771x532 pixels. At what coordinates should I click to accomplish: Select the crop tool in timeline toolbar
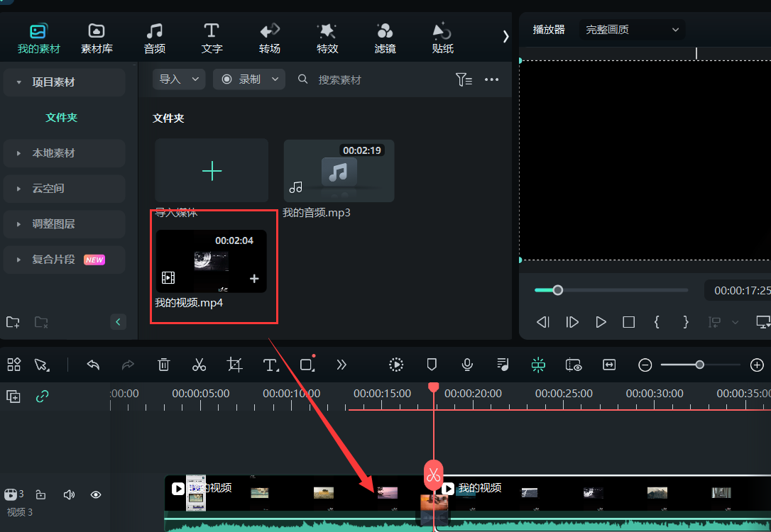point(235,365)
